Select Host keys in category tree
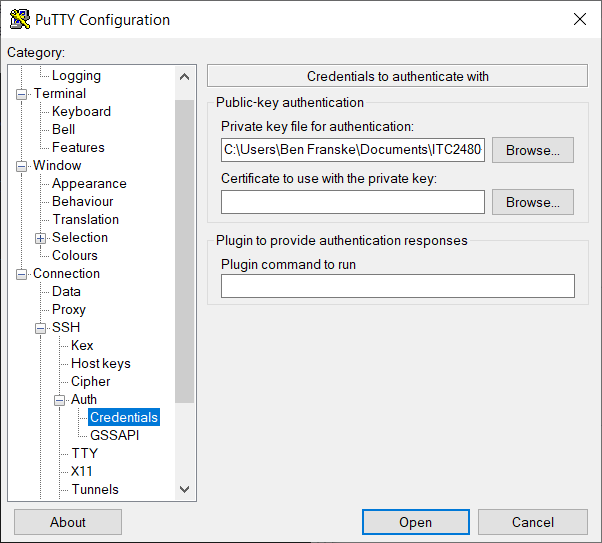 coord(100,363)
